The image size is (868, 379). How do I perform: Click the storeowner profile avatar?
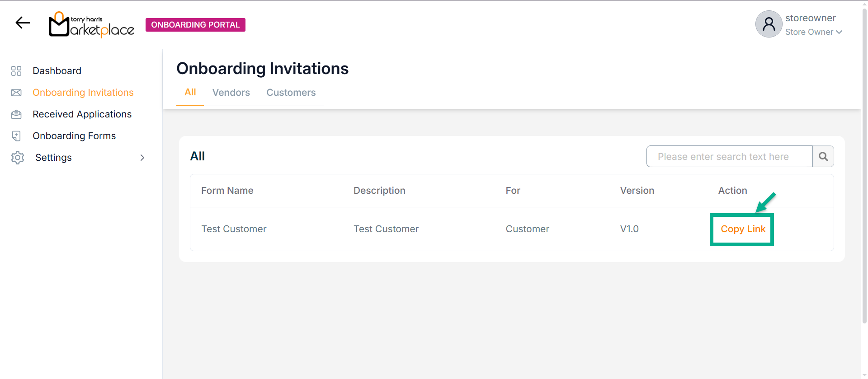(769, 24)
